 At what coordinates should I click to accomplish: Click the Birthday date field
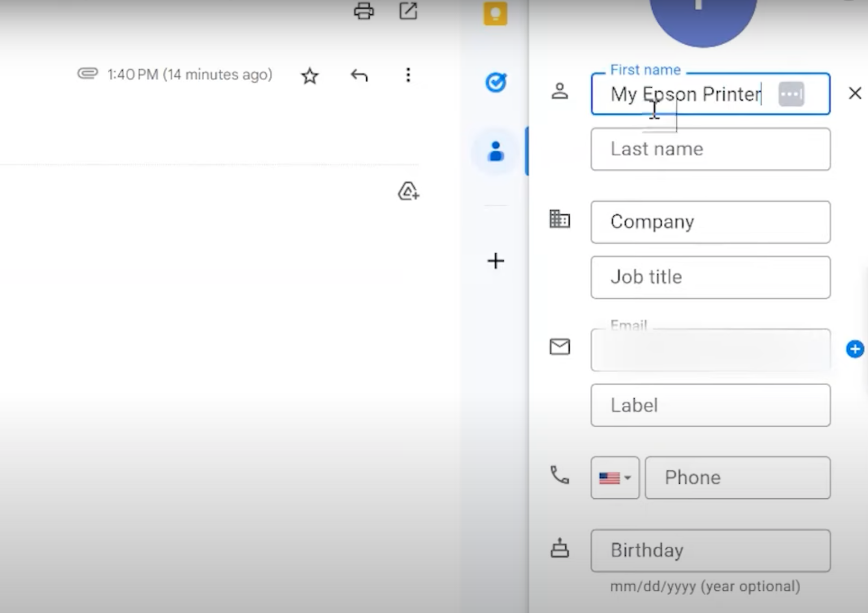710,550
